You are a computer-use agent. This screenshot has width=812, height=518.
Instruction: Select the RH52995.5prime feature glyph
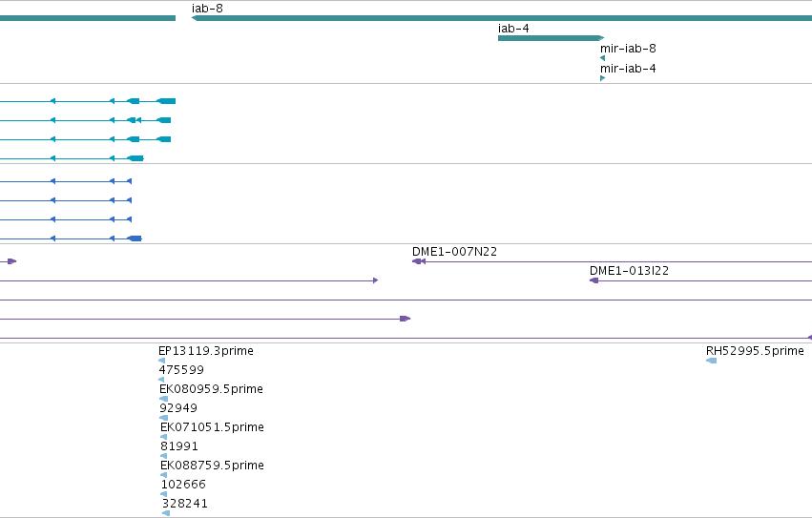712,361
